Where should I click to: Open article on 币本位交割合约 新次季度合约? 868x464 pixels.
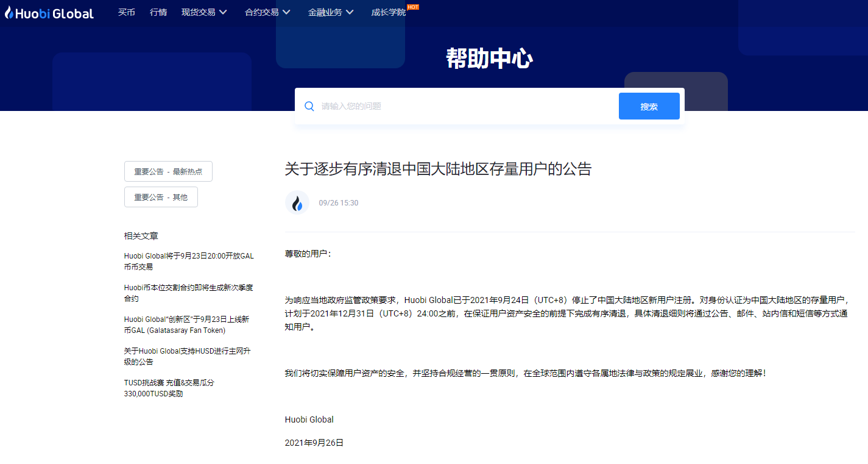(188, 293)
